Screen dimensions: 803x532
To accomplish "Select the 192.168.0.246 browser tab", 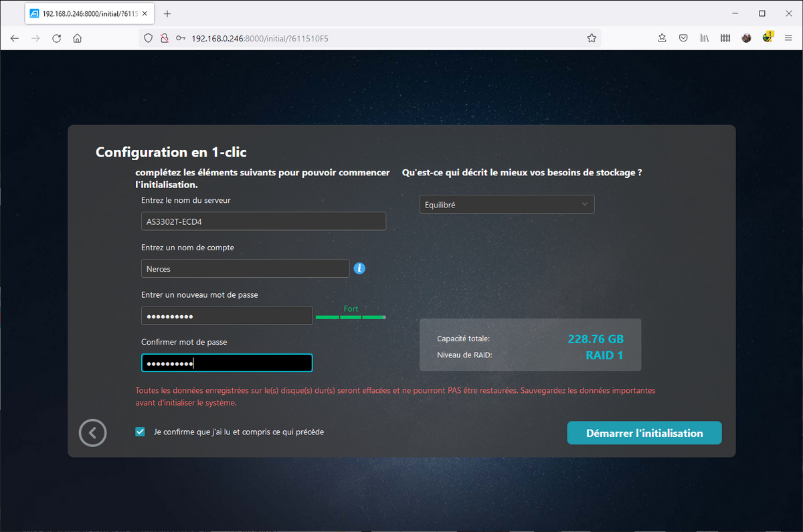I will tap(90, 13).
